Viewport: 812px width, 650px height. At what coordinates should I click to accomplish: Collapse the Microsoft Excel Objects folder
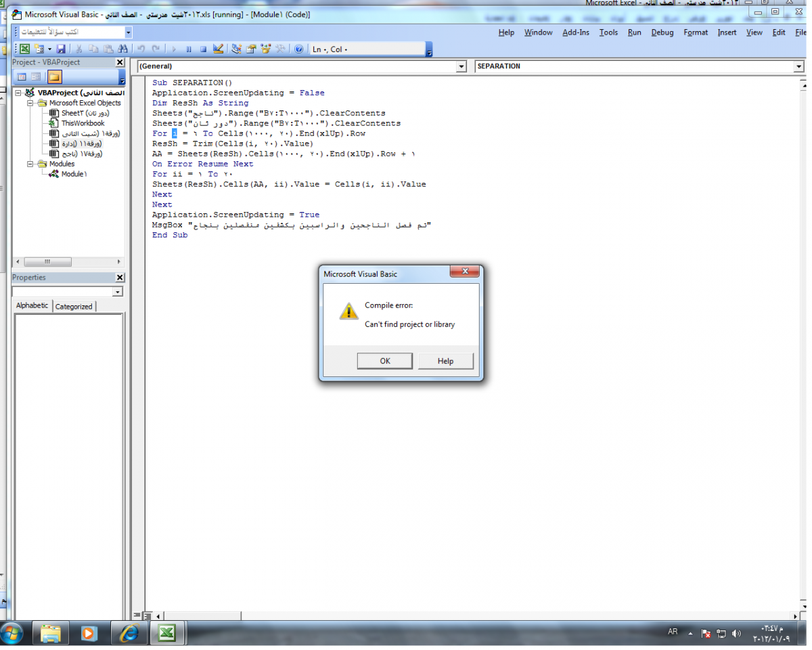pos(30,103)
